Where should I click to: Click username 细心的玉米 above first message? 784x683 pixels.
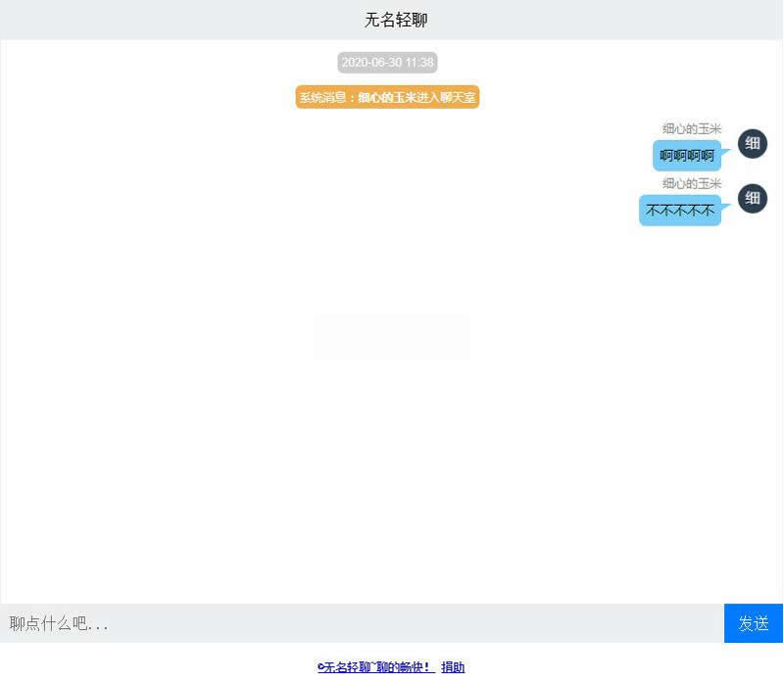[691, 127]
